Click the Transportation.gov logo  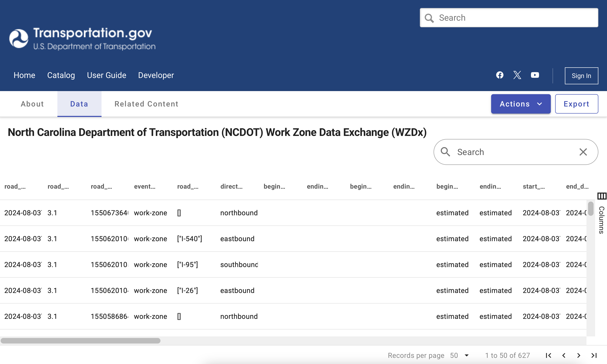(82, 39)
